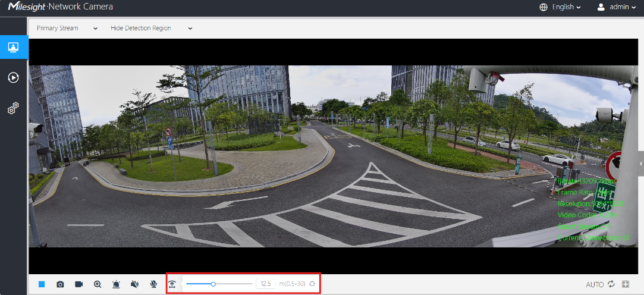Click the rotate arrows icon beside AUTO
Viewport: 644px width, 295px height.
click(x=611, y=284)
